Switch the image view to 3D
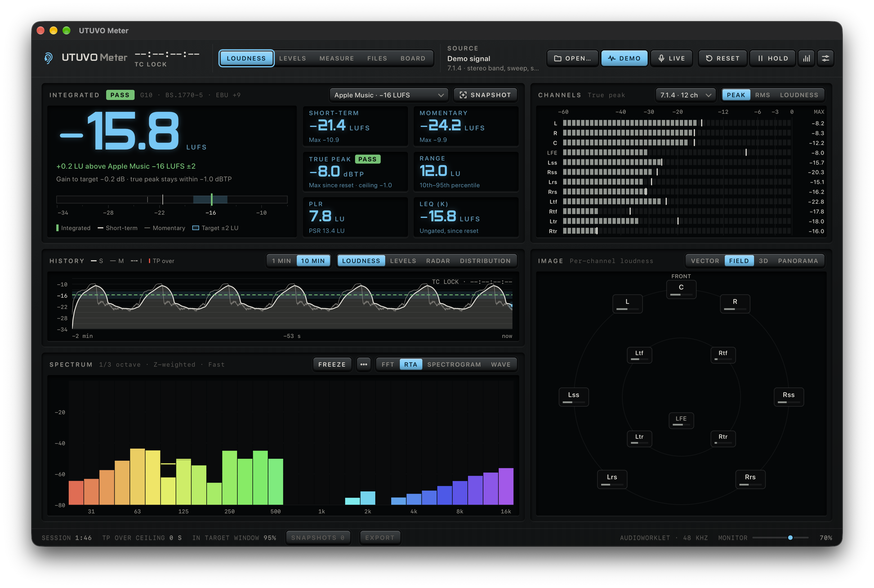The image size is (874, 588). click(763, 260)
